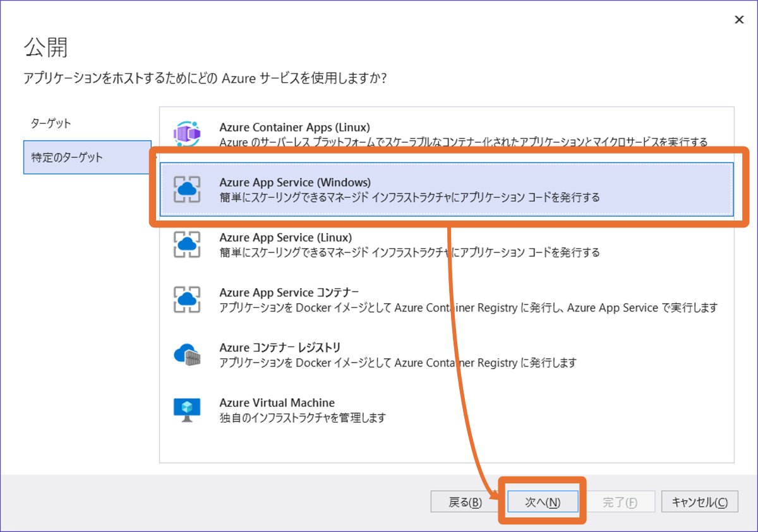The image size is (758, 532).
Task: Choose Azure App Service (Linux) title text
Action: (x=286, y=238)
